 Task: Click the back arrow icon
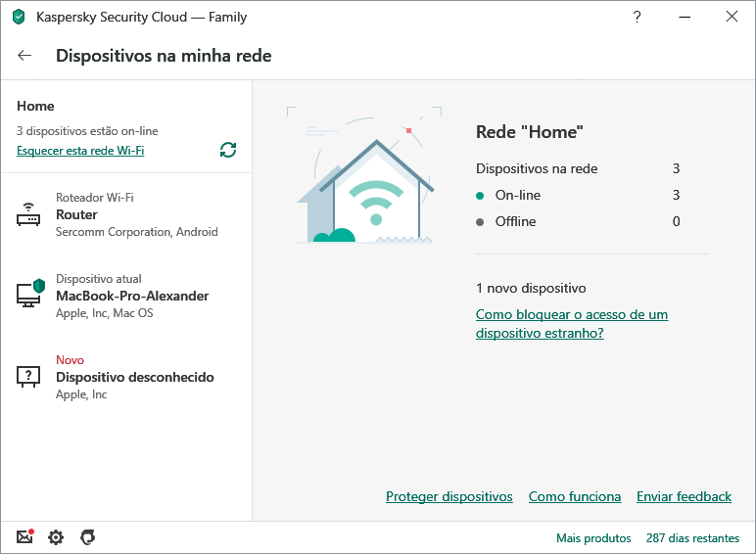(25, 56)
